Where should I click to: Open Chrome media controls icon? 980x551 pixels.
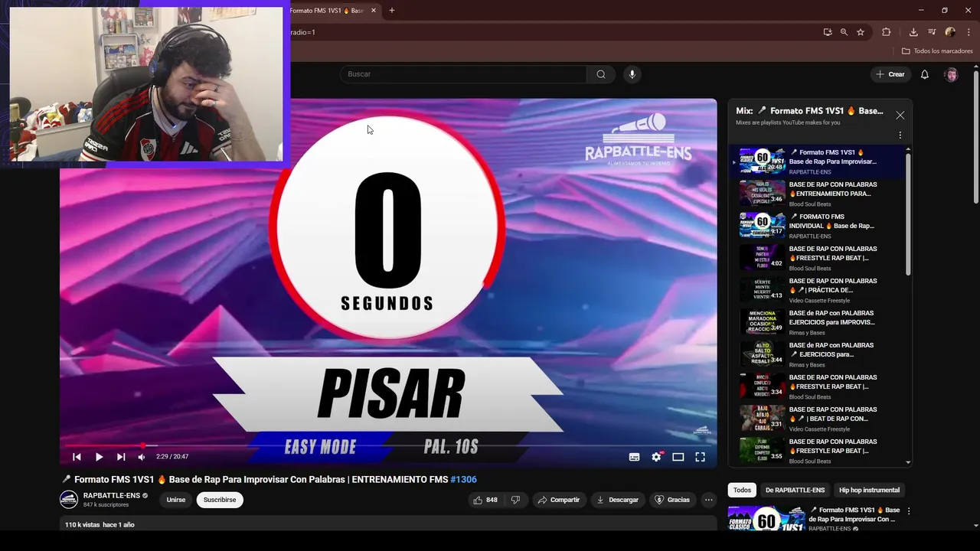[x=932, y=32]
